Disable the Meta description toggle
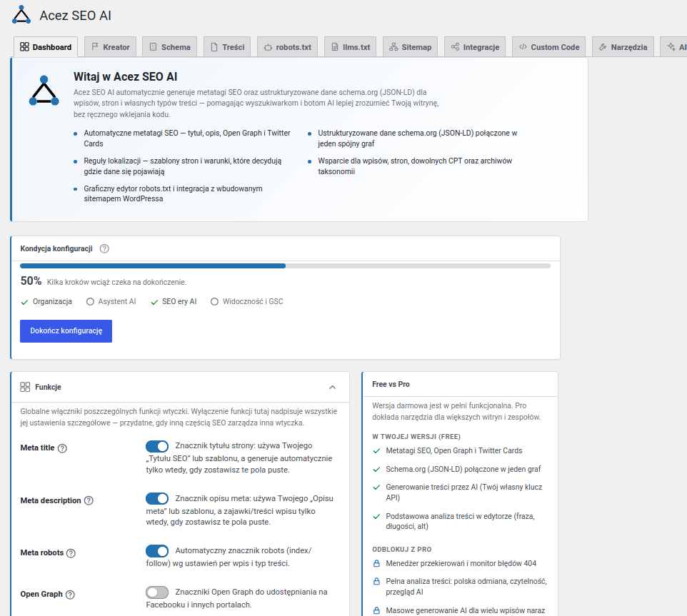This screenshot has width=687, height=616. [x=157, y=499]
